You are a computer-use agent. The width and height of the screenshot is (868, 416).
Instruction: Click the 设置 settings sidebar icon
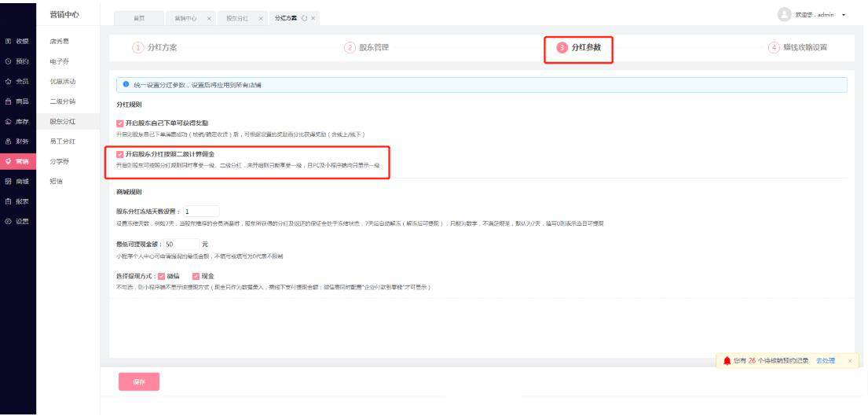(x=9, y=221)
